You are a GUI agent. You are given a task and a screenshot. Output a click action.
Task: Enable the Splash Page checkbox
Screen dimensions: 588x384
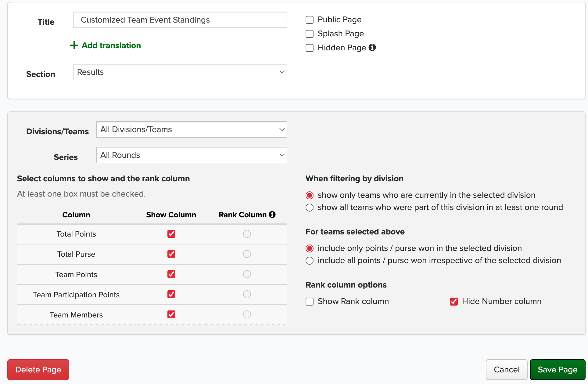pos(310,34)
